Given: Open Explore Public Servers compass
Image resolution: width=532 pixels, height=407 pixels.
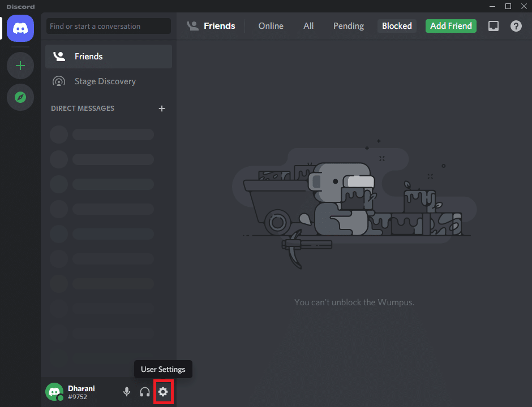Looking at the screenshot, I should pyautogui.click(x=20, y=97).
